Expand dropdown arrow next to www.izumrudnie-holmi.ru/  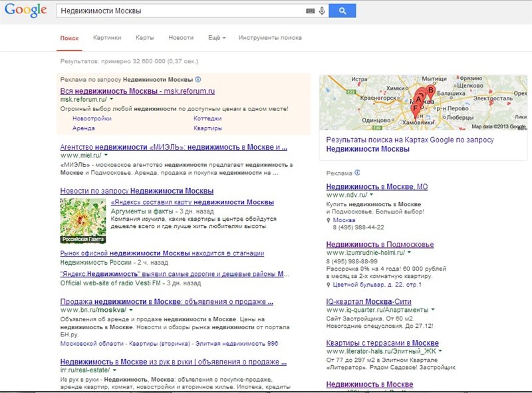tap(409, 253)
